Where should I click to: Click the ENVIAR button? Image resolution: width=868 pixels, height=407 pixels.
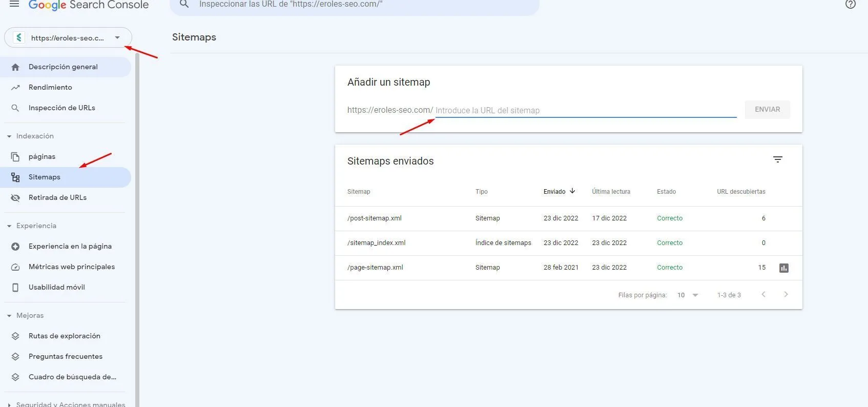768,110
